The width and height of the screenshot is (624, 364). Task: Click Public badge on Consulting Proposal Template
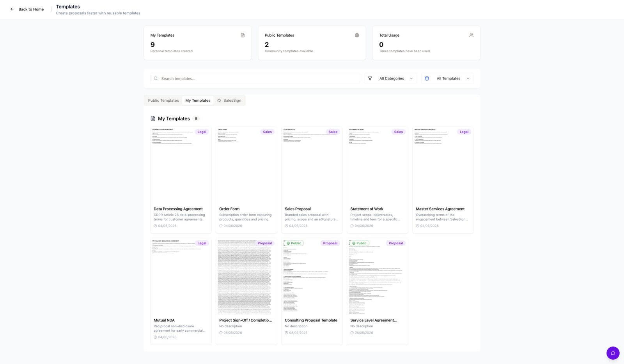(294, 243)
